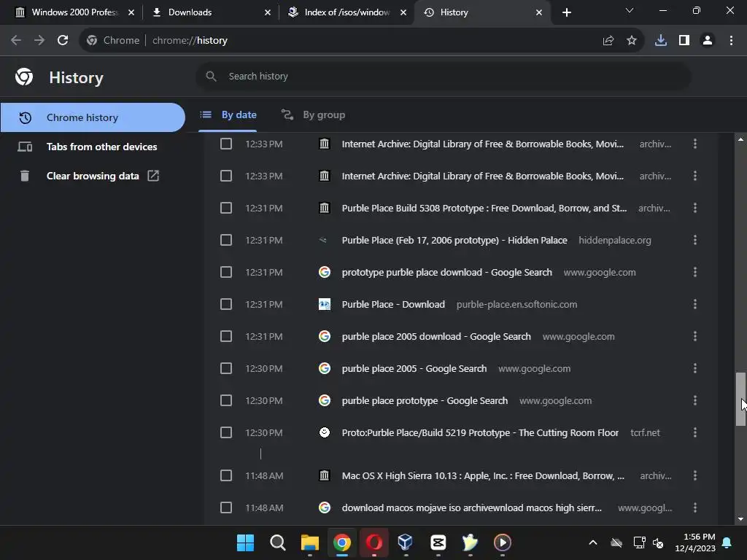Screen dimensions: 747x560
Task: Open File Explorer from taskbar
Action: [309, 542]
